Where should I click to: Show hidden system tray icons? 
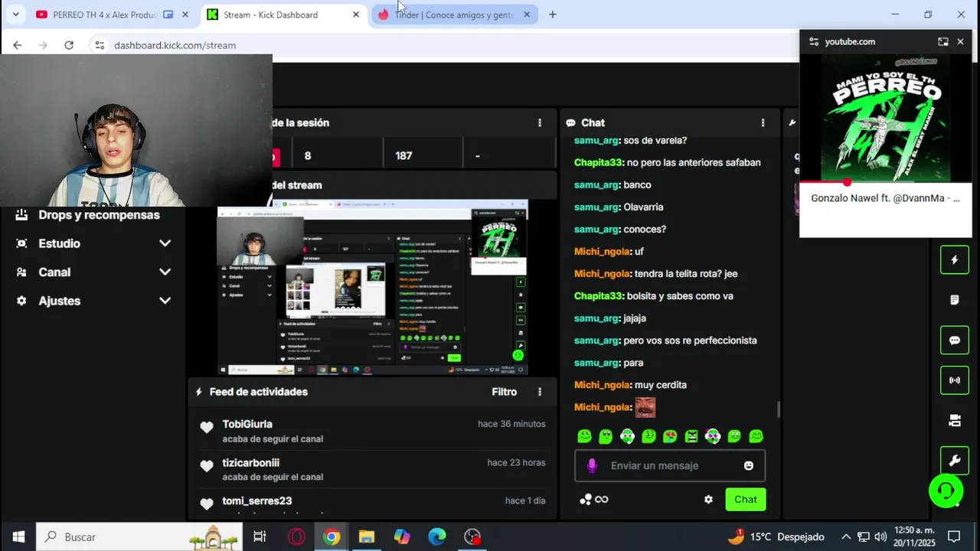pos(846,537)
